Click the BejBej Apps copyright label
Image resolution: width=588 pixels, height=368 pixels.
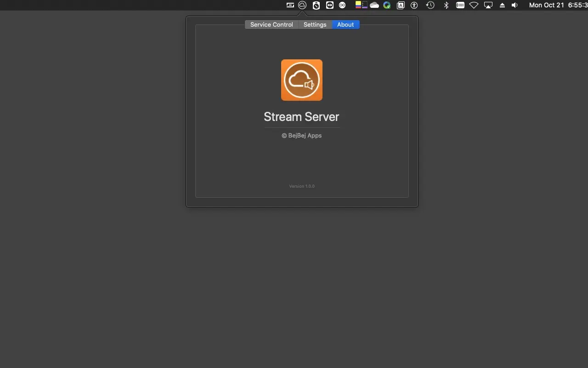tap(301, 135)
